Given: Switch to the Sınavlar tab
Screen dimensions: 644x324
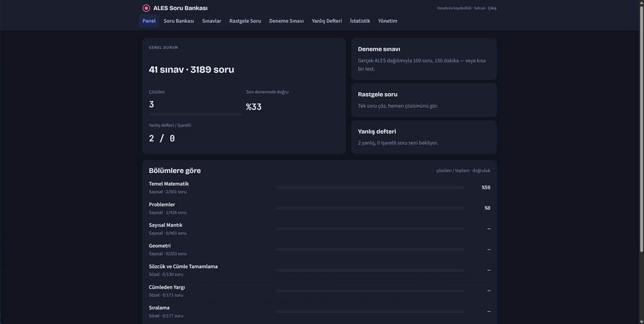Looking at the screenshot, I should tap(212, 21).
